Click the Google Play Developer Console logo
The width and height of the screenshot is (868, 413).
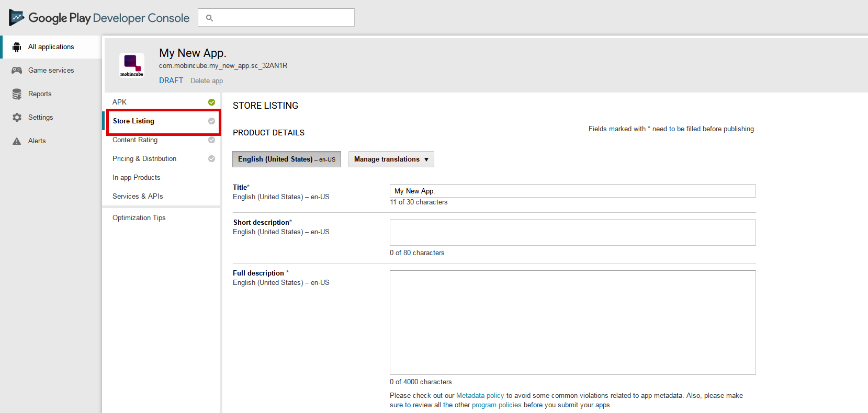tap(99, 18)
